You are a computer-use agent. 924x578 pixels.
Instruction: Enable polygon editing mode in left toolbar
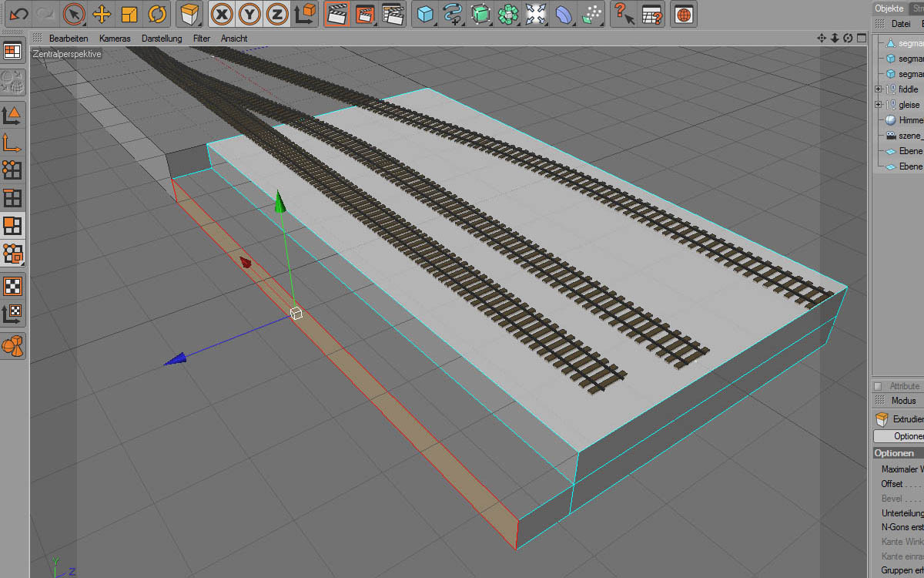point(12,225)
